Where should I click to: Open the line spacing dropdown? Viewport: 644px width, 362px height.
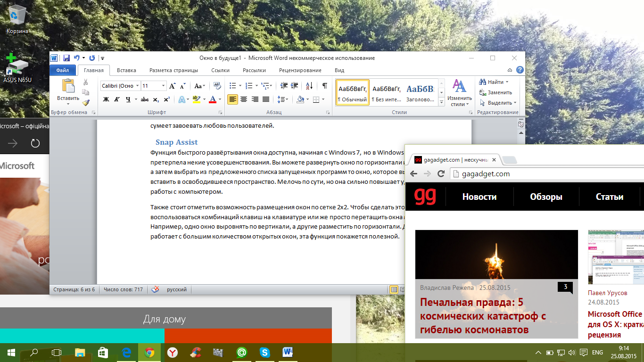click(283, 99)
